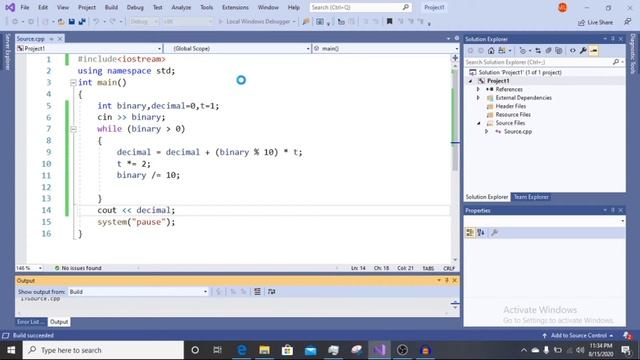This screenshot has width=640, height=360.
Task: Toggle auto-hide pin on Solution Explorer
Action: point(613,39)
